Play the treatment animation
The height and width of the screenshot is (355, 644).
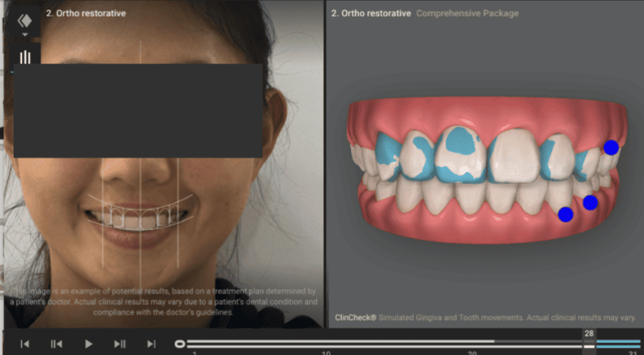[89, 344]
